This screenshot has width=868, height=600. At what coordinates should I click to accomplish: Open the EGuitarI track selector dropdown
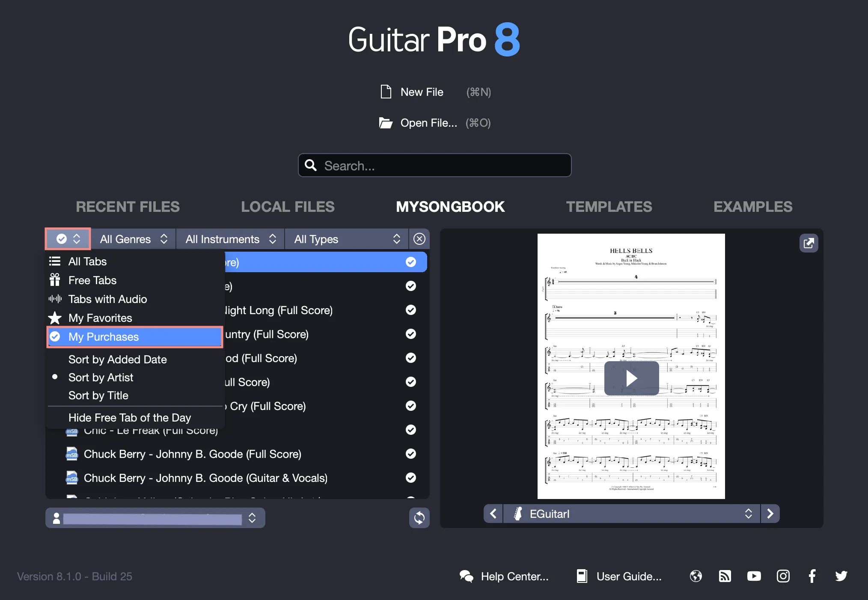click(632, 514)
